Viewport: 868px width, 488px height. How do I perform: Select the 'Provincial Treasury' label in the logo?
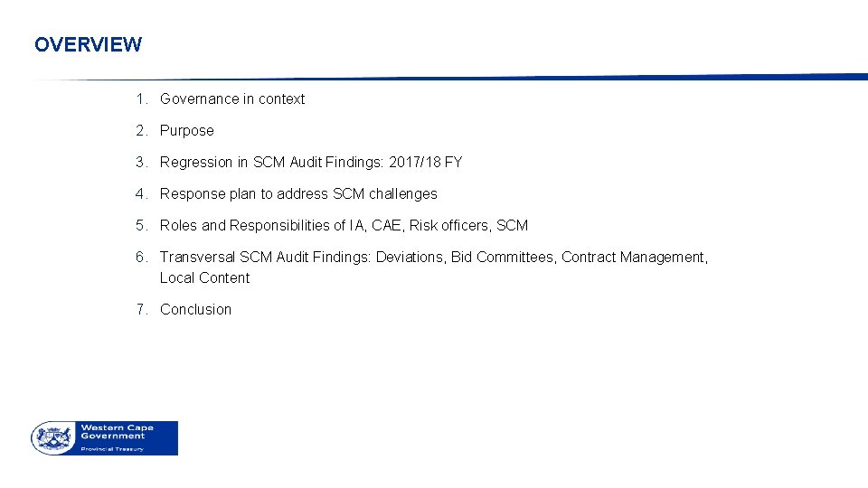112,449
